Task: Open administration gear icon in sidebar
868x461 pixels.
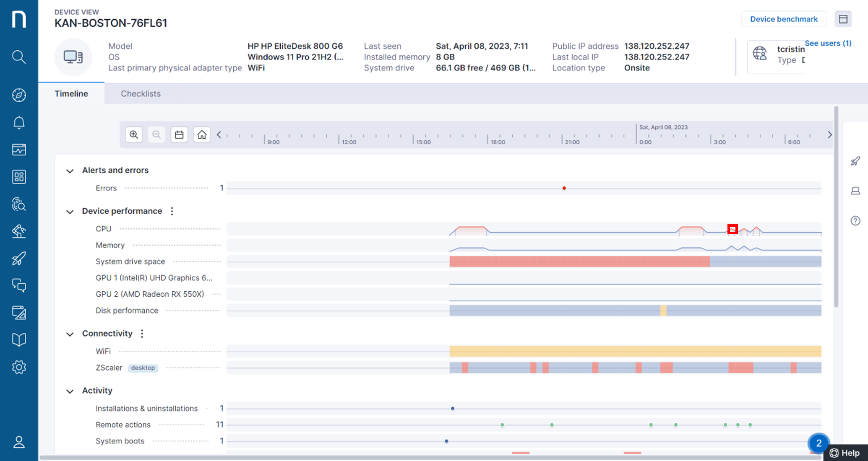Action: tap(19, 367)
